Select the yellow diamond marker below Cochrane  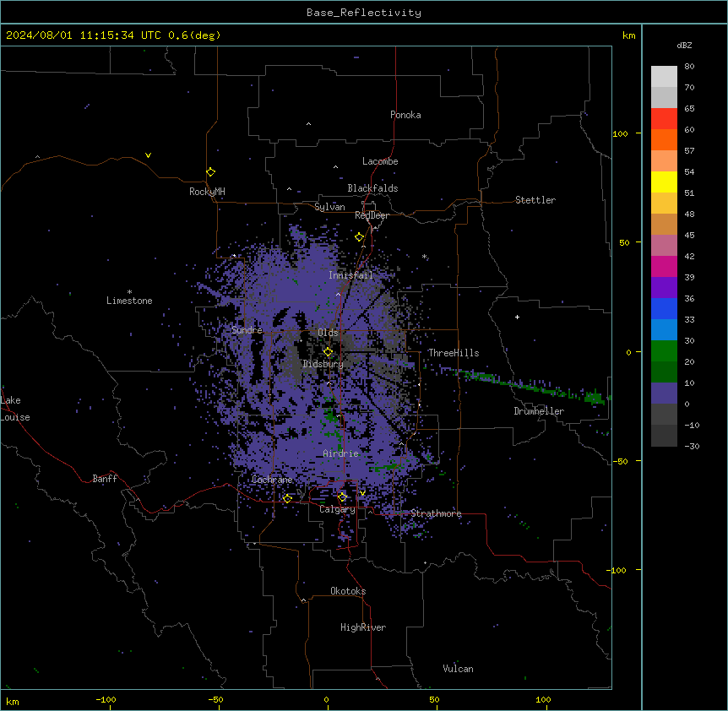[287, 499]
